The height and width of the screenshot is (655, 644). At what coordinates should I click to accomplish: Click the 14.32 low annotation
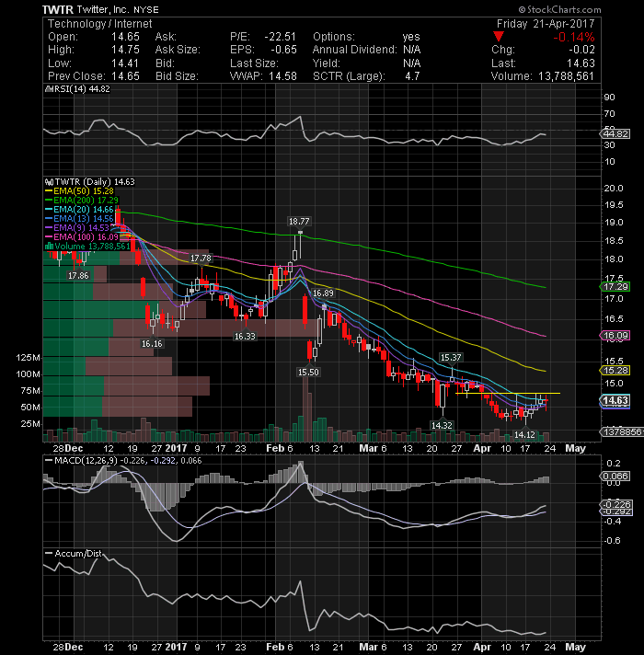click(x=442, y=425)
